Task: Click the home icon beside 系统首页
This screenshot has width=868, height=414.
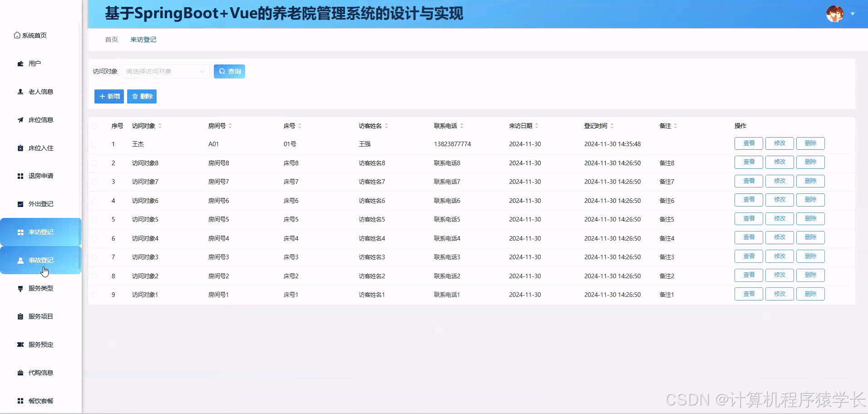Action: (x=17, y=35)
